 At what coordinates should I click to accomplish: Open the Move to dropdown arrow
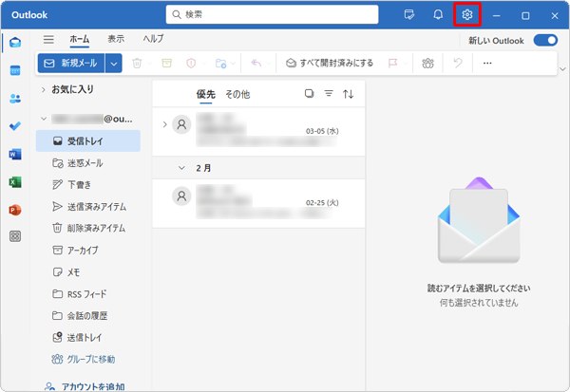[x=233, y=64]
